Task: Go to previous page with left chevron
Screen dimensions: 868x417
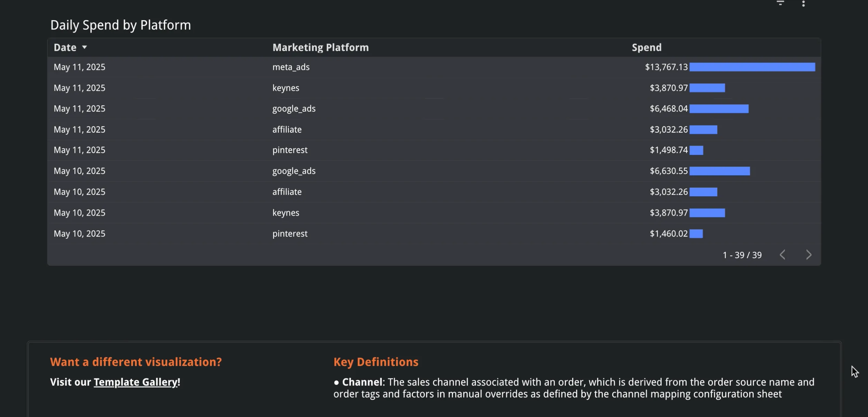Action: pyautogui.click(x=783, y=255)
